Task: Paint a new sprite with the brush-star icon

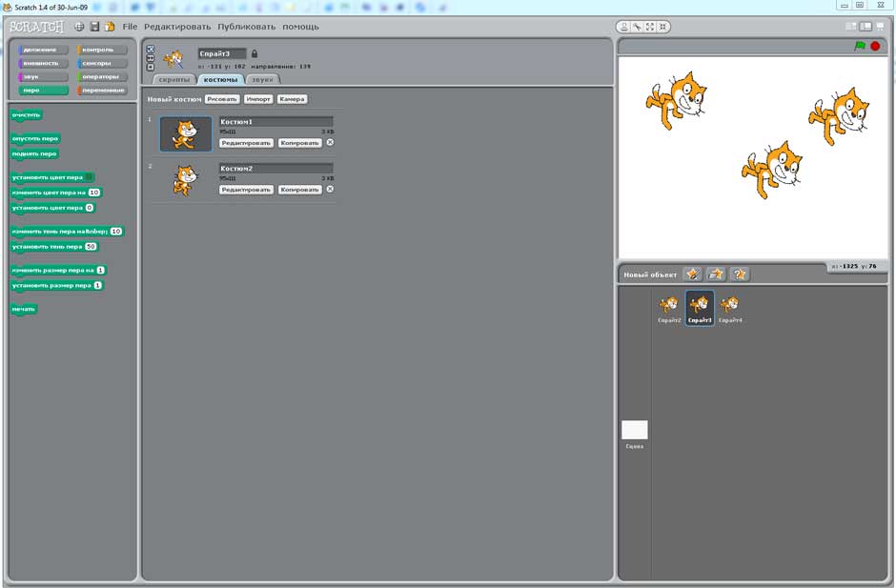Action: 693,274
